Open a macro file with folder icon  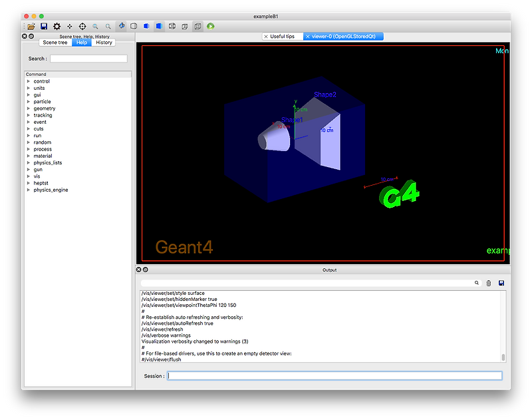click(x=31, y=26)
